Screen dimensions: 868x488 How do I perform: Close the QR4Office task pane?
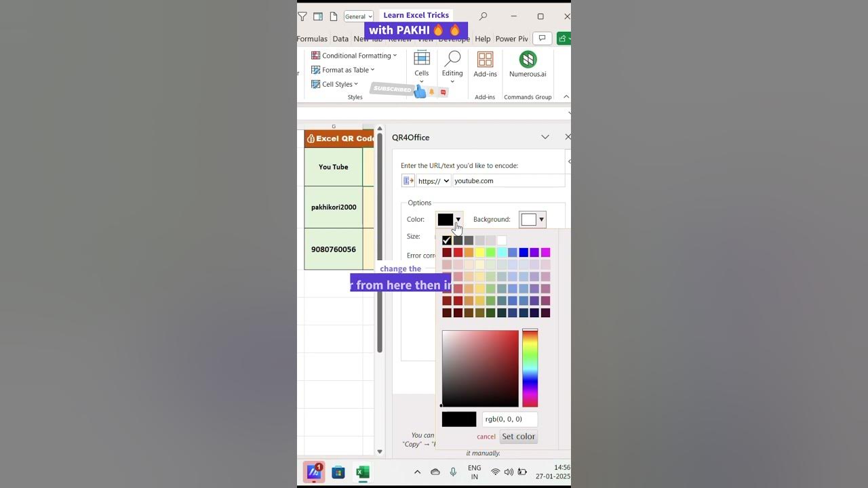[568, 137]
